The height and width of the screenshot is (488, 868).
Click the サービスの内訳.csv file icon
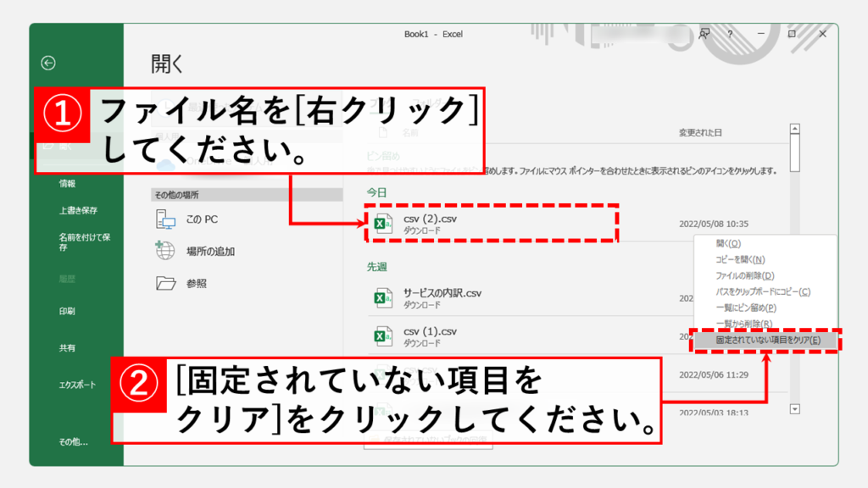point(383,298)
